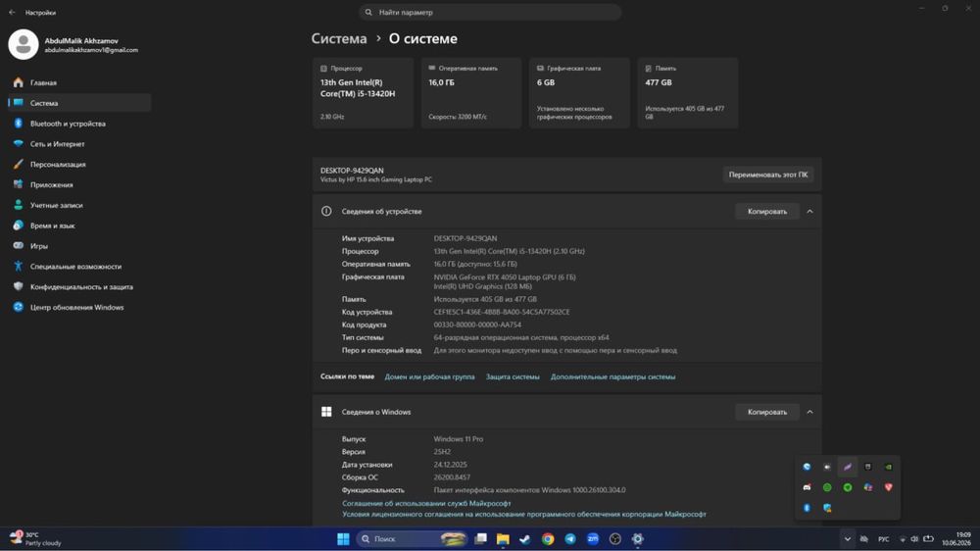
Task: Open Центр обновления Windows update icon
Action: pyautogui.click(x=18, y=307)
